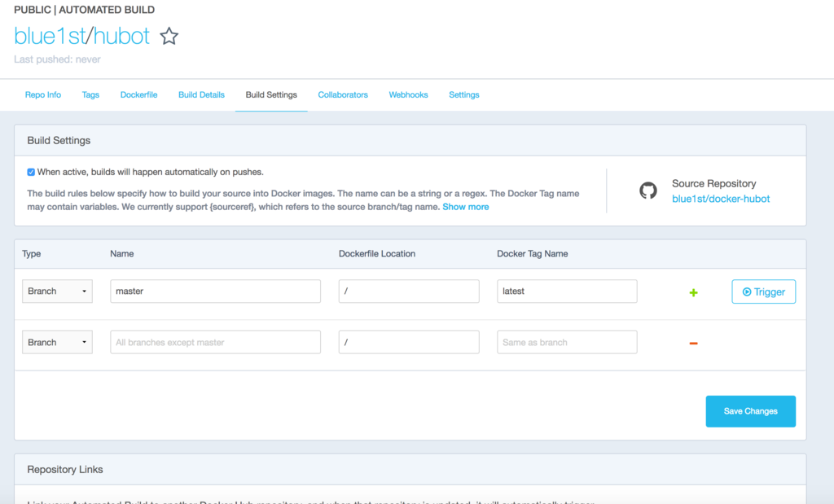This screenshot has height=504, width=834.
Task: Add a build rule with green plus
Action: click(x=693, y=292)
